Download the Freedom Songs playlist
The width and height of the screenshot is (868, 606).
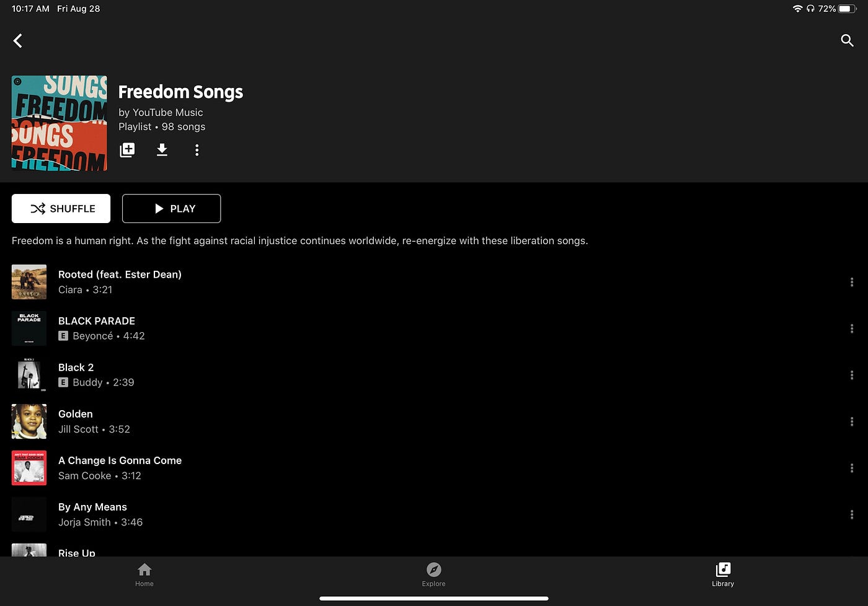click(162, 150)
